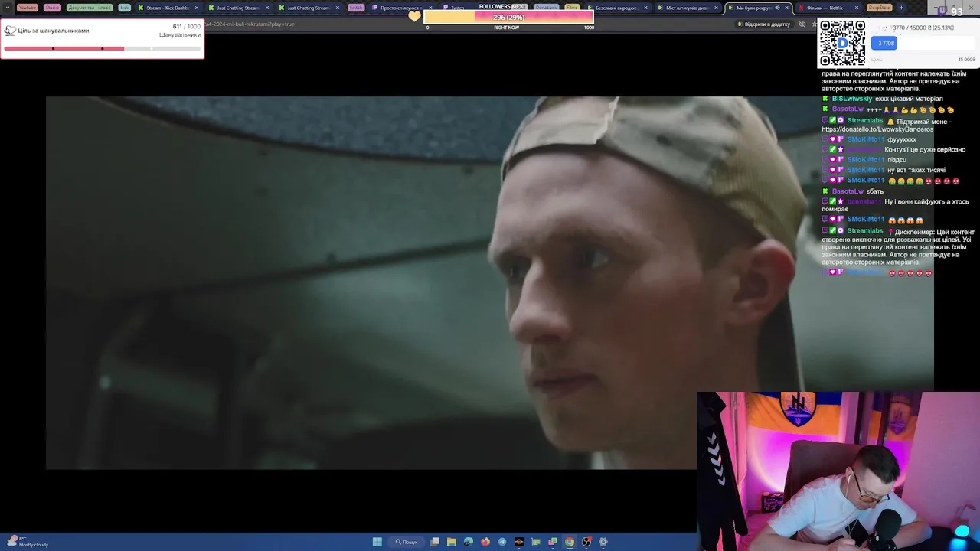Launch Microsoft Edge from the taskbar
This screenshot has width=980, height=551.
point(469,542)
